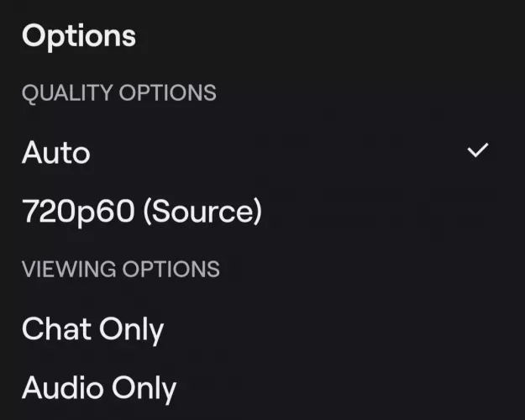The width and height of the screenshot is (525, 420).
Task: Click the Viewing Options section header
Action: [120, 269]
